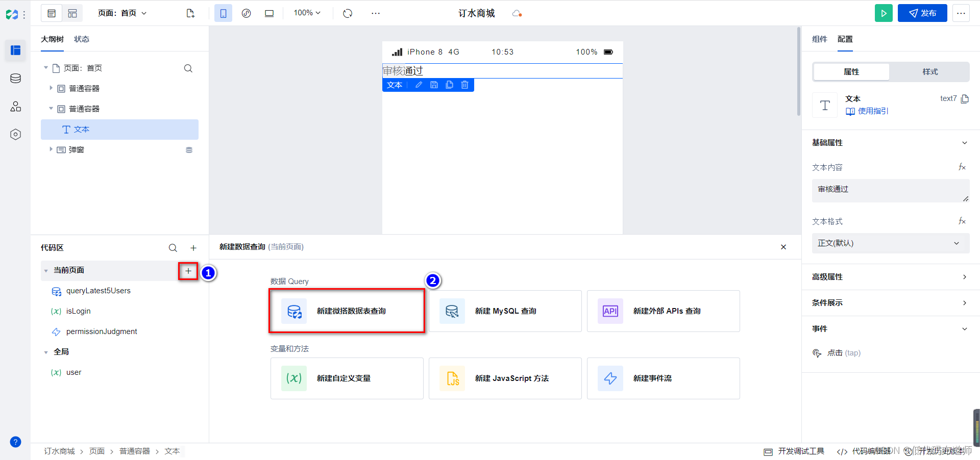Open the app settings sidebar icon
Image resolution: width=980 pixels, height=460 pixels.
(x=15, y=134)
